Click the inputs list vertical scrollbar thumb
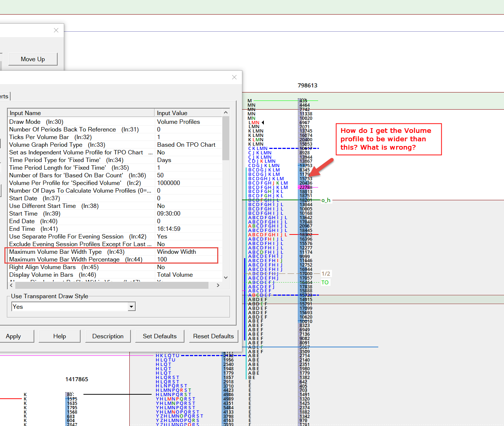Viewport: 504px width, 426px height. click(x=226, y=138)
